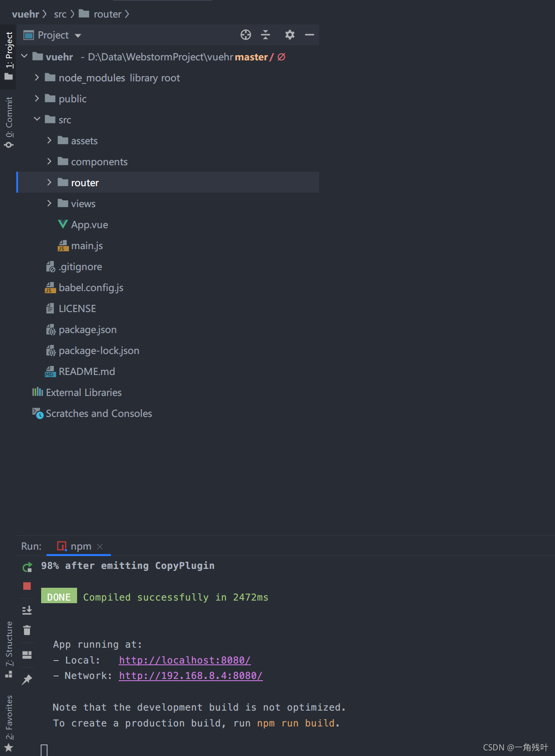
Task: Open the 192.168.8.4:8080 network link
Action: click(x=191, y=676)
